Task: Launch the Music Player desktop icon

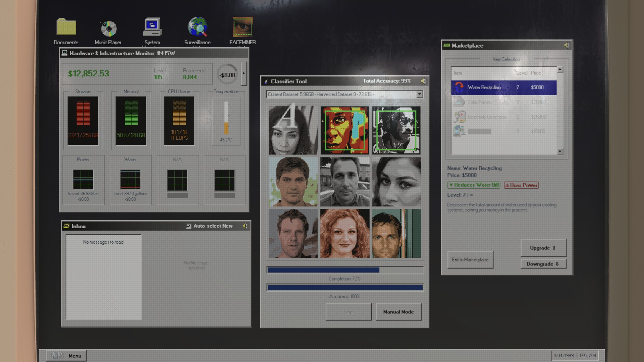Action: point(108,28)
